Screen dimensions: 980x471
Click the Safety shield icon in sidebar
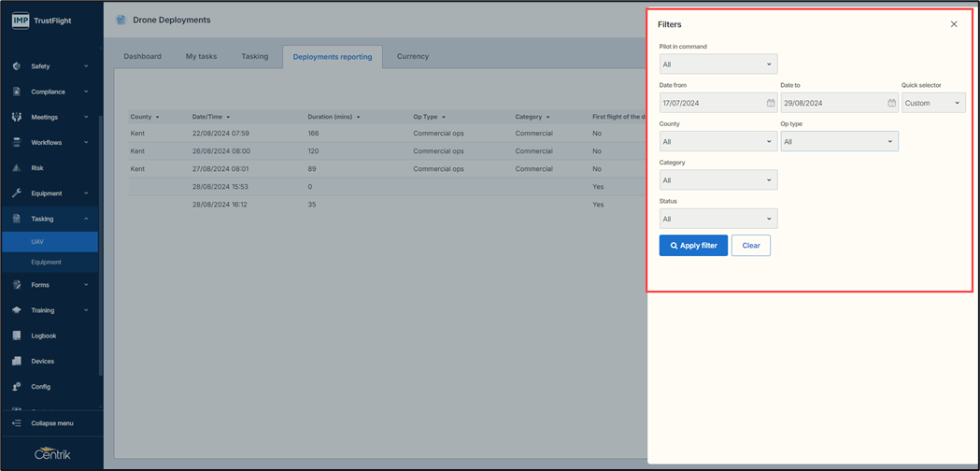[x=17, y=66]
